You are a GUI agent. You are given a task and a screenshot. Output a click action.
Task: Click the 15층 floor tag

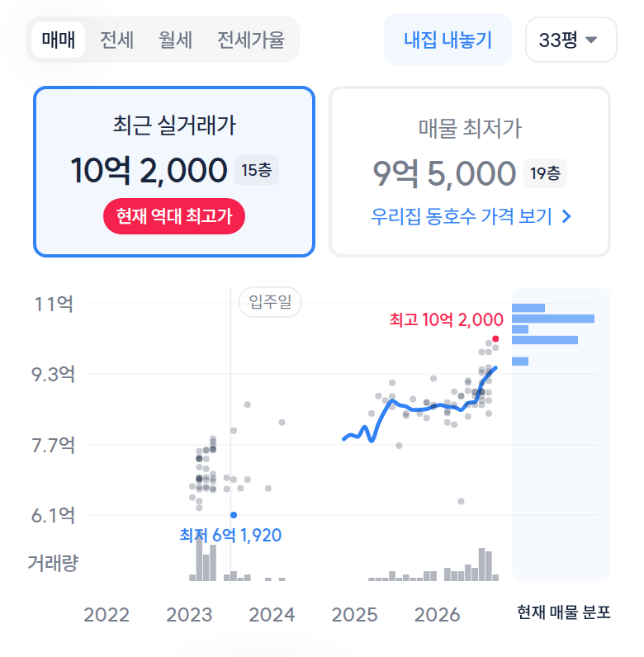coord(257,170)
